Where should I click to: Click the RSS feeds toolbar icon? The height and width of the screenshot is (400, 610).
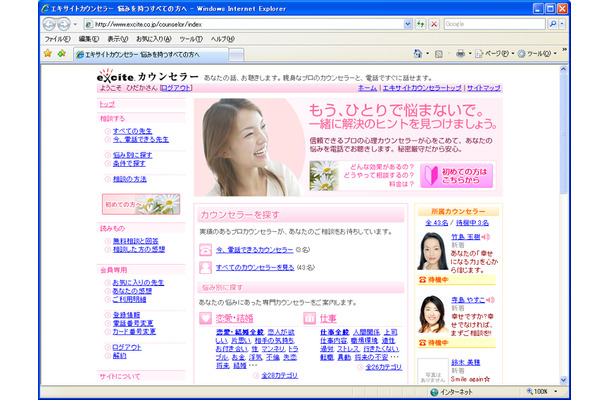coord(439,54)
